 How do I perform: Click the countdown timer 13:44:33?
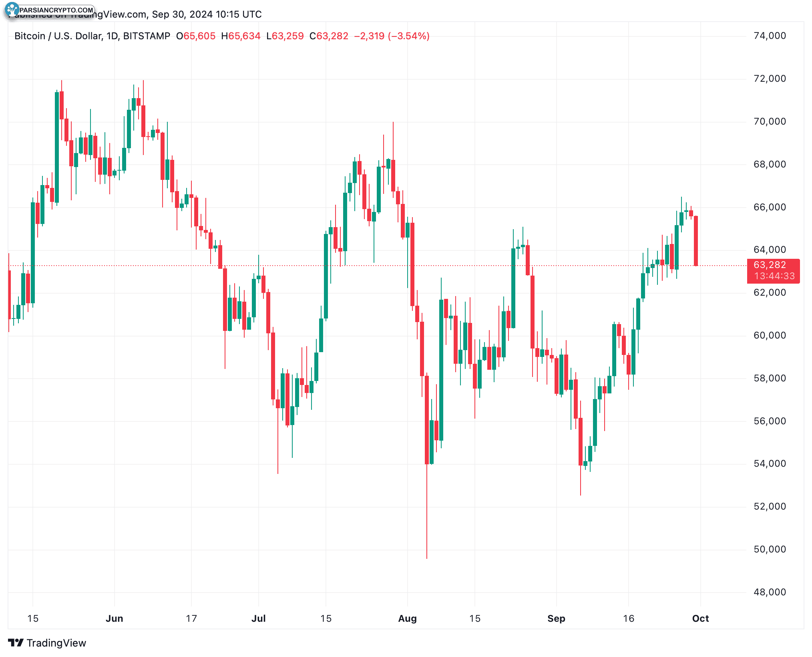[774, 276]
